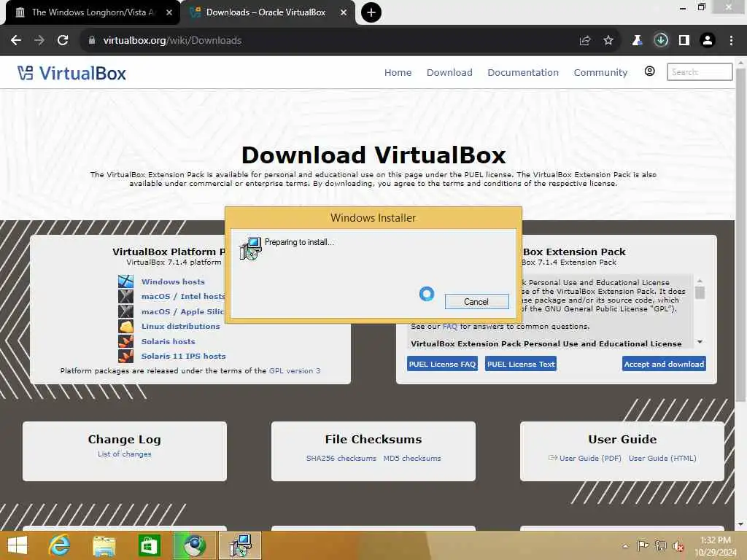This screenshot has height=560, width=747.
Task: Open the MD5 checksums link
Action: (412, 459)
